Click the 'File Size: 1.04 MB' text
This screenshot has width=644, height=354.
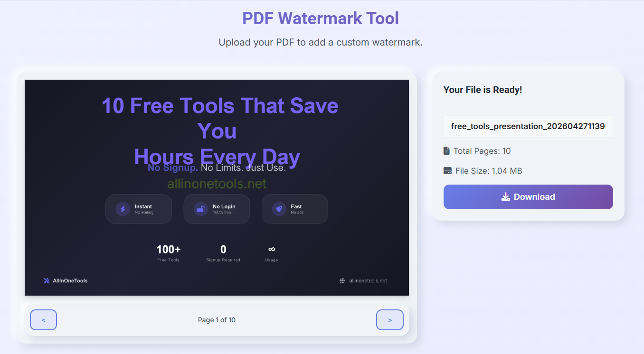489,171
